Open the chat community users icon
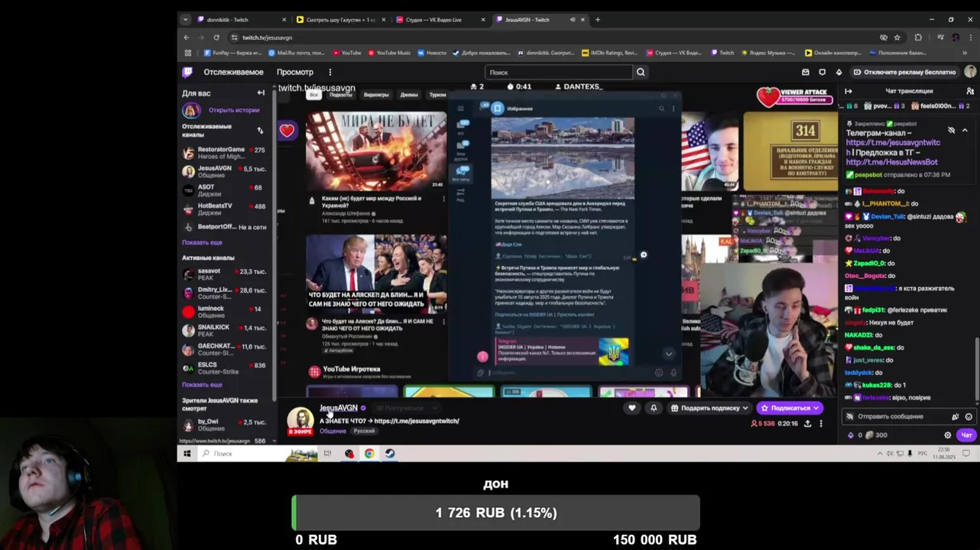 970,91
